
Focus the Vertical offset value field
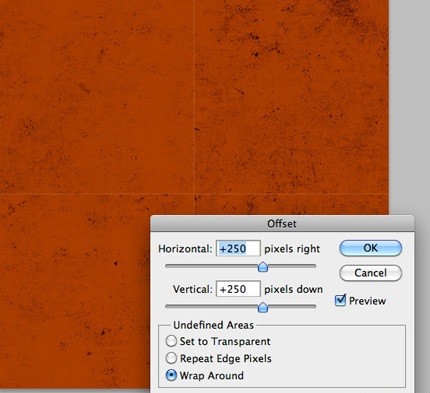[x=238, y=289]
